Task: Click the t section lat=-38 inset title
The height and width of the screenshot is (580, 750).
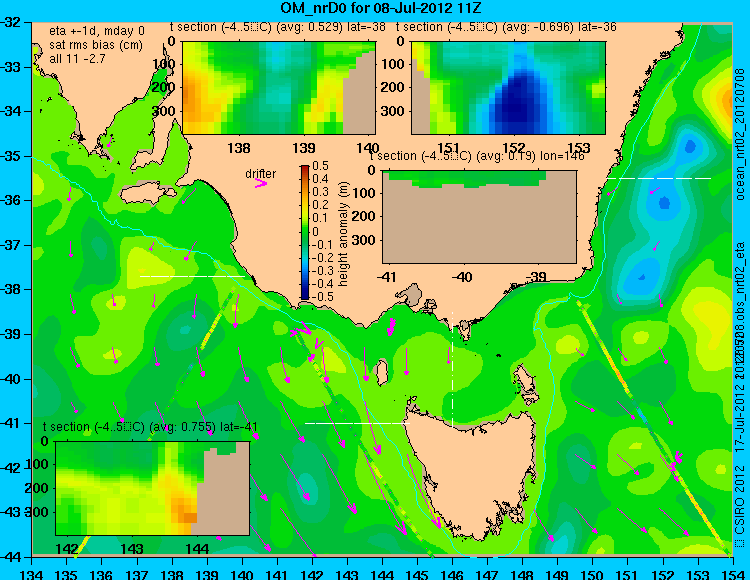Action: [x=277, y=27]
